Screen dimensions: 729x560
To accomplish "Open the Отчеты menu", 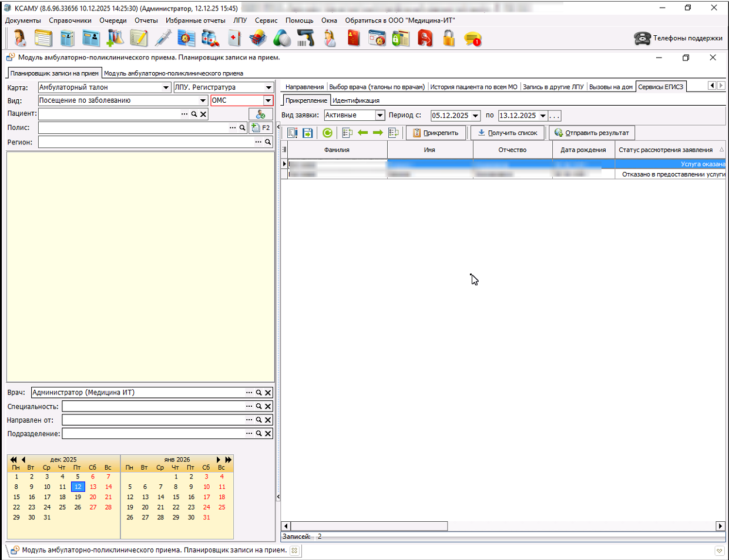I will (146, 21).
